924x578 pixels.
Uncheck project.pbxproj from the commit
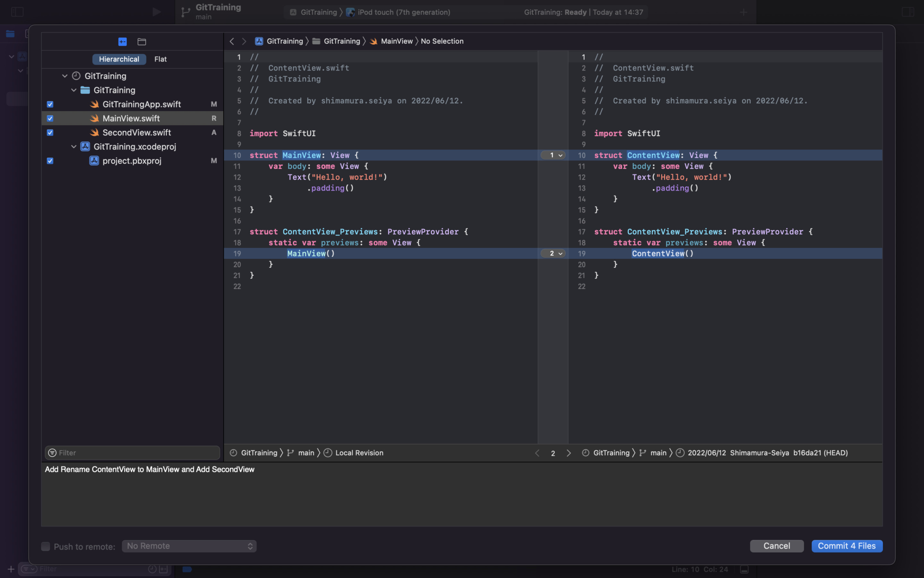click(x=50, y=160)
